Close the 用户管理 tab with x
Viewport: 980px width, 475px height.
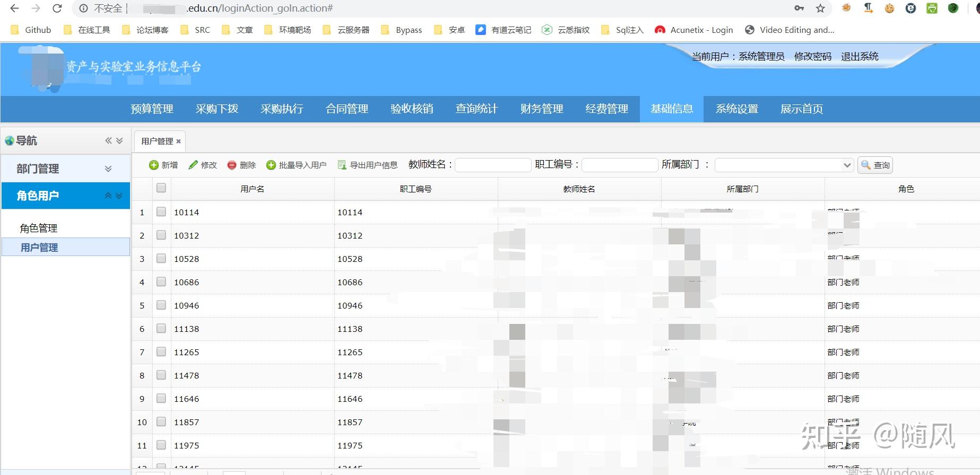pos(179,141)
